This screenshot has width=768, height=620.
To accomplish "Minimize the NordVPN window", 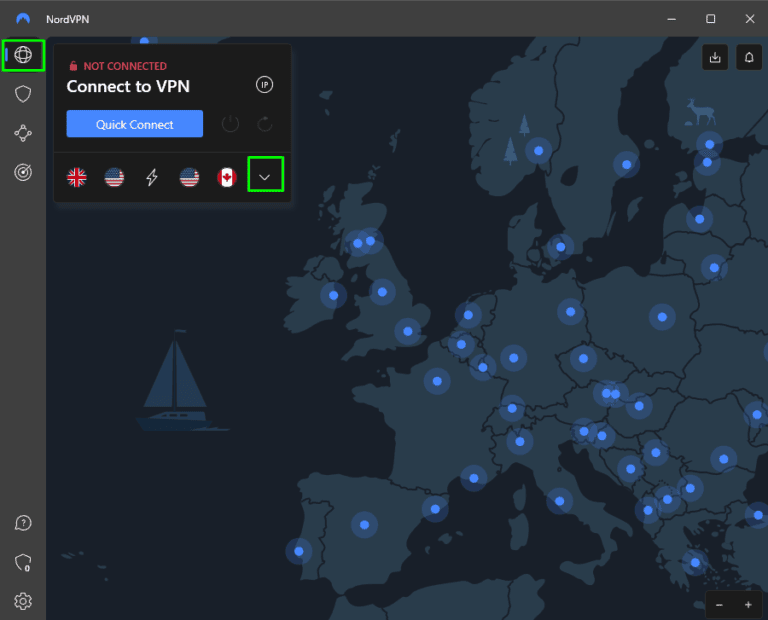I will (x=672, y=19).
